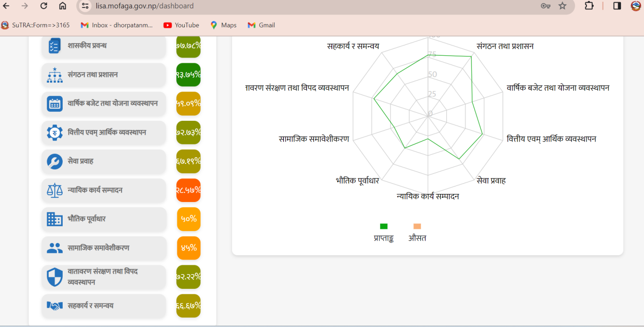The image size is (644, 327).
Task: Click the सहकार्य र समन्वय handshake icon
Action: coord(55,306)
